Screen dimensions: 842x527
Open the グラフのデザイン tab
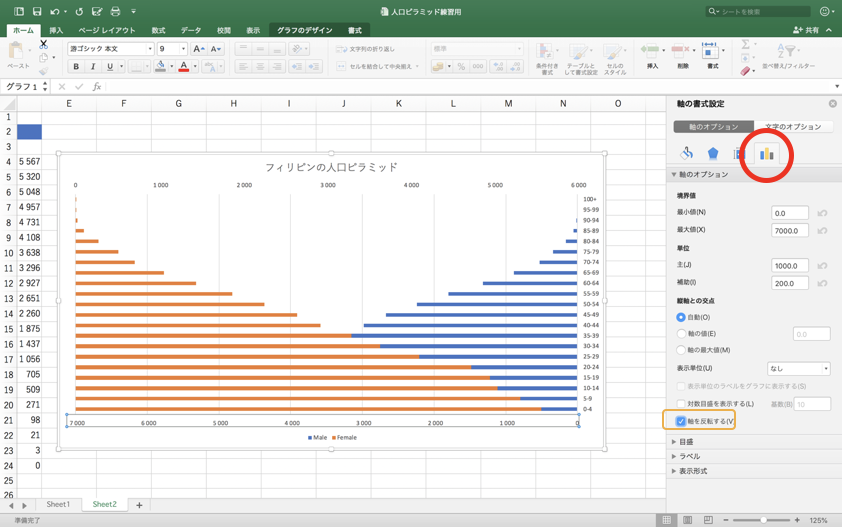tap(304, 31)
